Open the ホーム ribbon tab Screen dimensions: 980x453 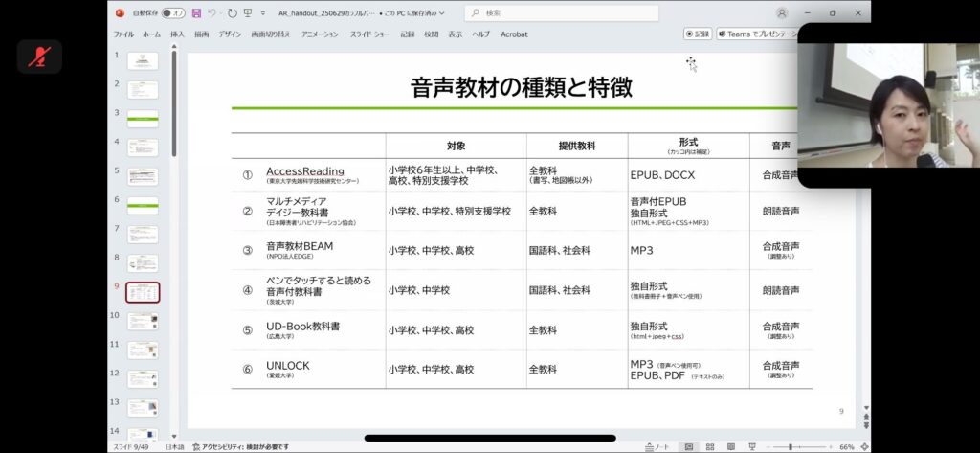point(152,34)
